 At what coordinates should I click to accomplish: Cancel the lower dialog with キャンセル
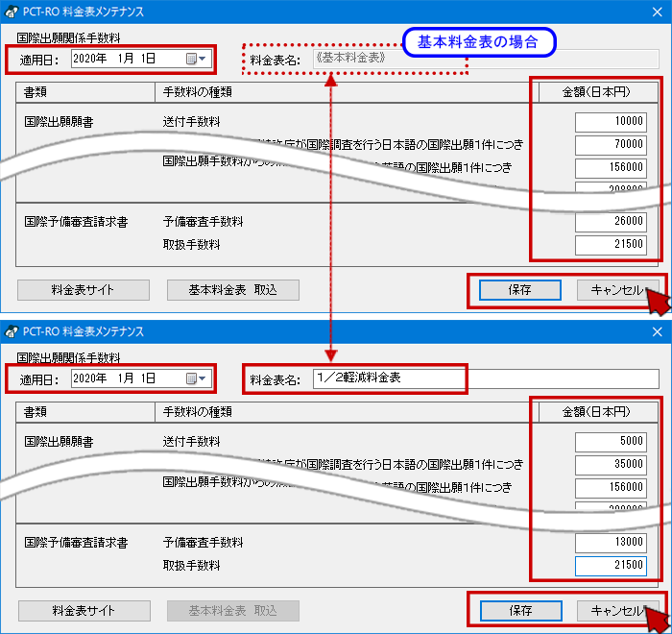pyautogui.click(x=616, y=610)
